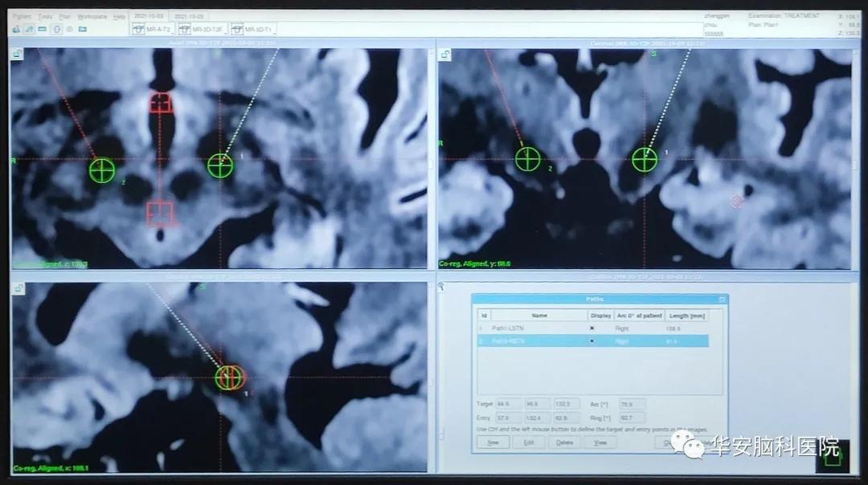The width and height of the screenshot is (868, 485).
Task: Select the highlighted Path2-RSTN row
Action: pyautogui.click(x=593, y=341)
